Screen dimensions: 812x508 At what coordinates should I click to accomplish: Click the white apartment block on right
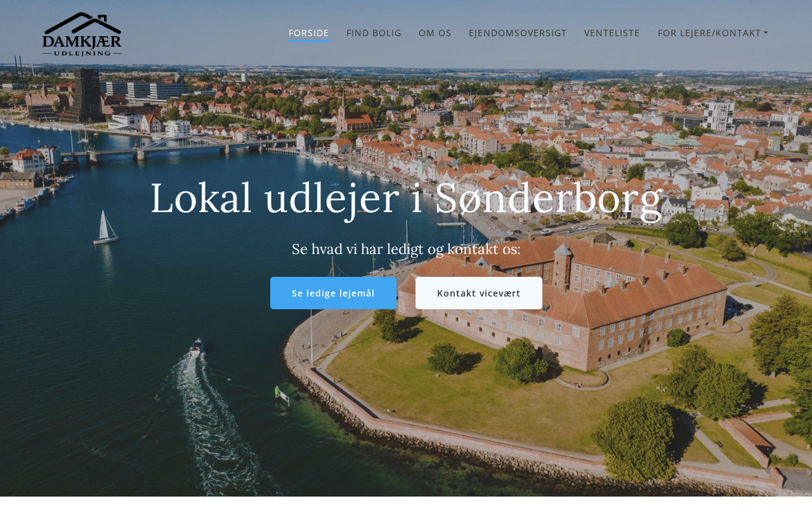(718, 116)
